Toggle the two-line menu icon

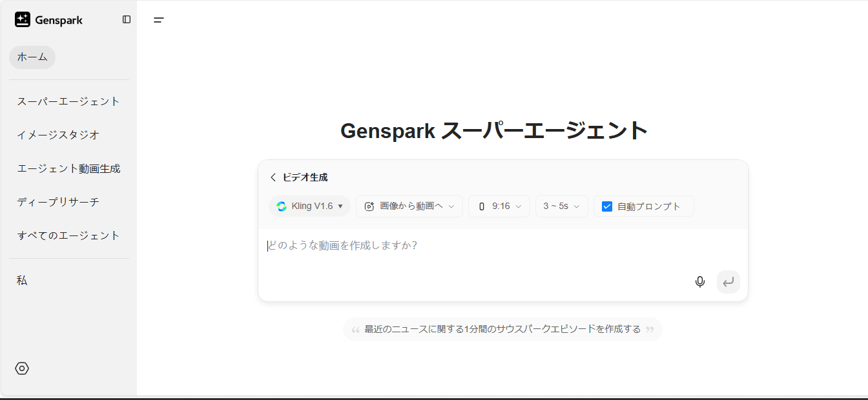point(159,20)
